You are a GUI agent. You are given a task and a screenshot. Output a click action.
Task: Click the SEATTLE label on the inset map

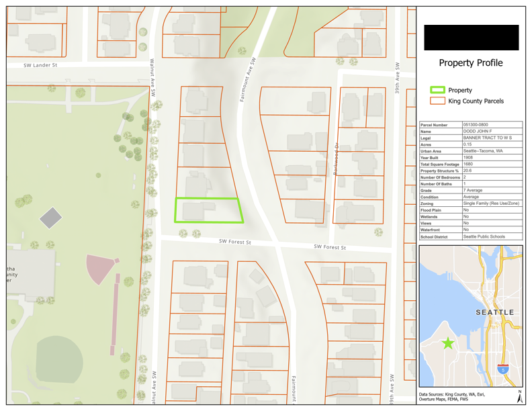[495, 312]
